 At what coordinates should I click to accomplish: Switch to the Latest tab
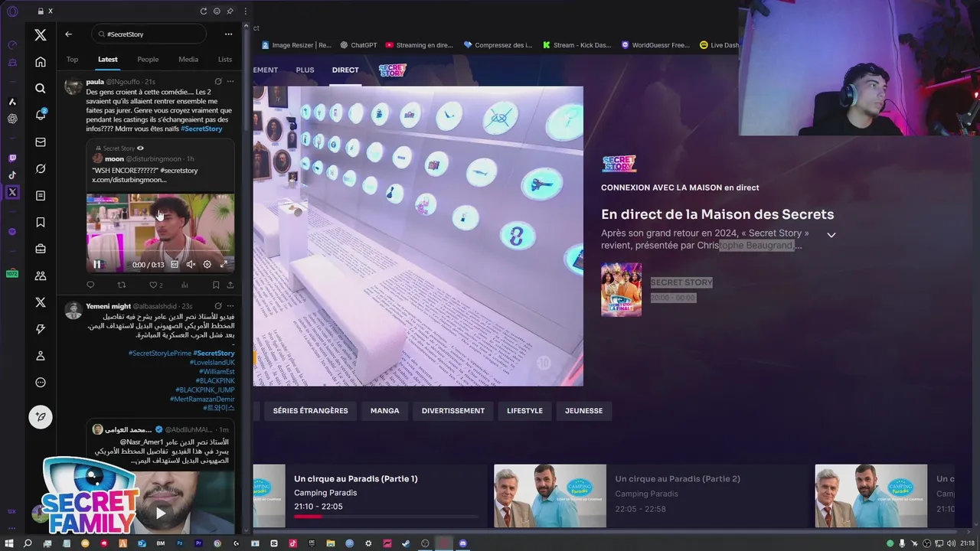[x=108, y=59]
